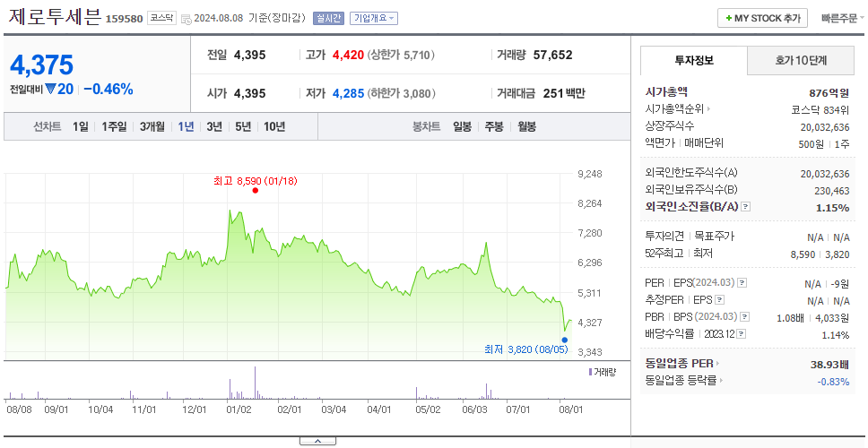Click the 코스닥 834위 ranking value

pyautogui.click(x=820, y=109)
